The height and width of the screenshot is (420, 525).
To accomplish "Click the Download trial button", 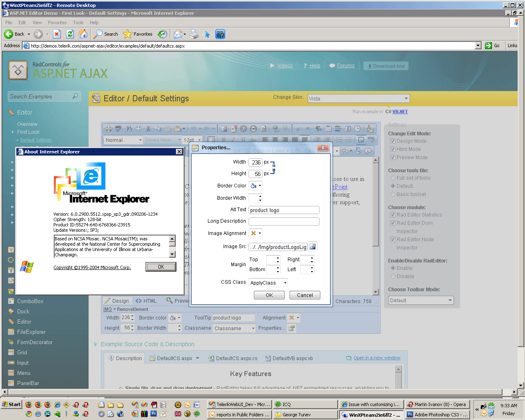I will 386,66.
